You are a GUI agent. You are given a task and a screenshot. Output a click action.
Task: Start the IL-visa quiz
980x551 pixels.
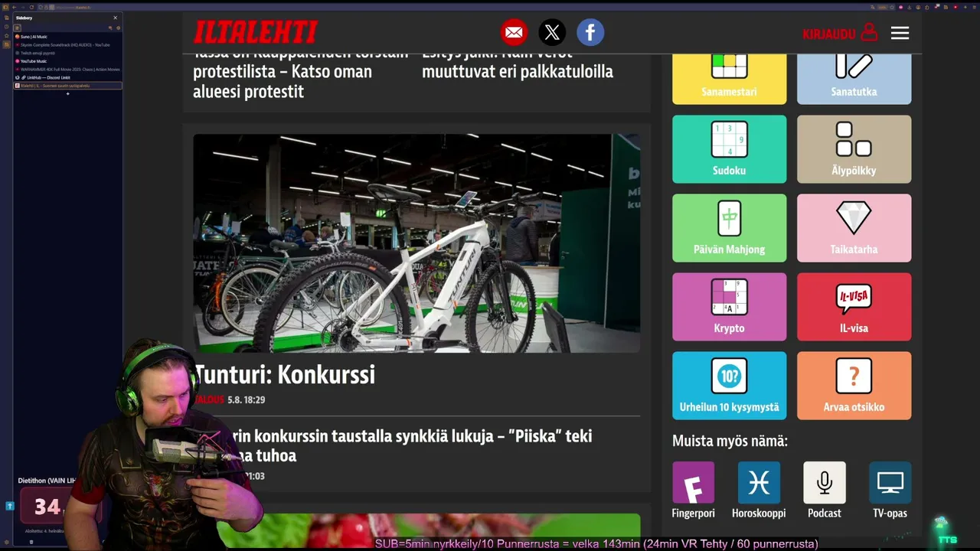pyautogui.click(x=854, y=307)
